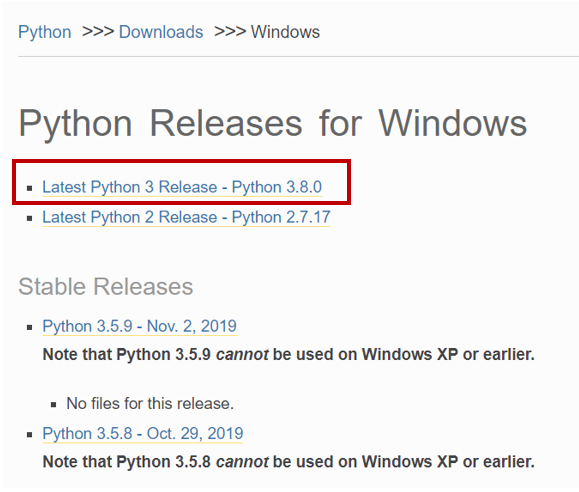This screenshot has width=579, height=492.
Task: Click the bullet beside 'No files for this release'
Action: pyautogui.click(x=54, y=405)
